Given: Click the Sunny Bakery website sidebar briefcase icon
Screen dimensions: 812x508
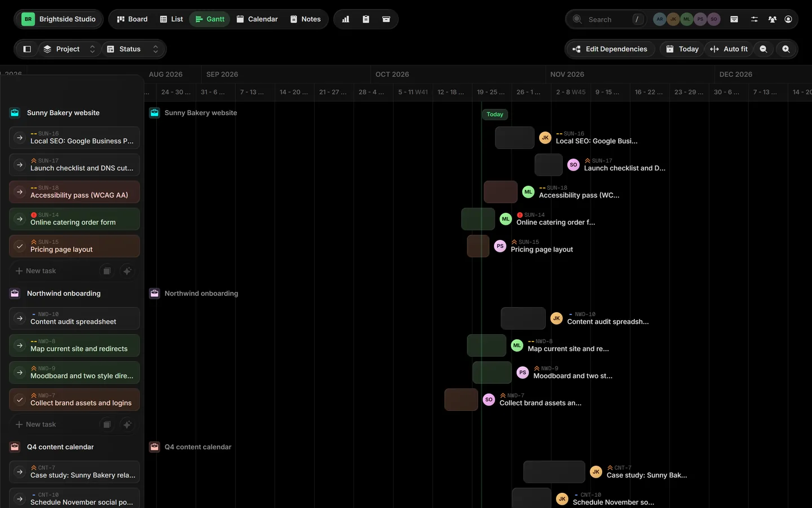Looking at the screenshot, I should (15, 113).
